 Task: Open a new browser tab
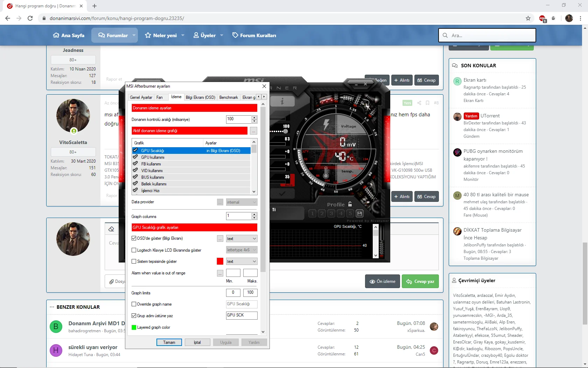94,6
